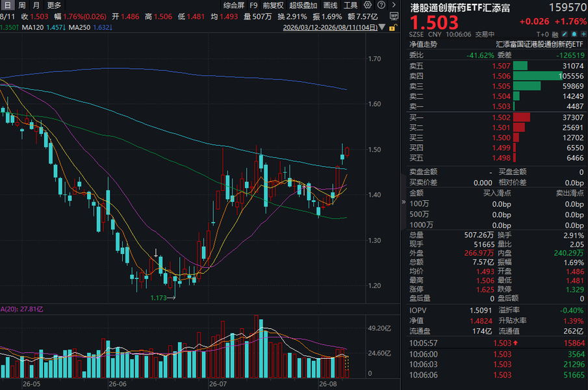Toggle the yellow date range lock icon
The width and height of the screenshot is (588, 390).
[x=392, y=27]
